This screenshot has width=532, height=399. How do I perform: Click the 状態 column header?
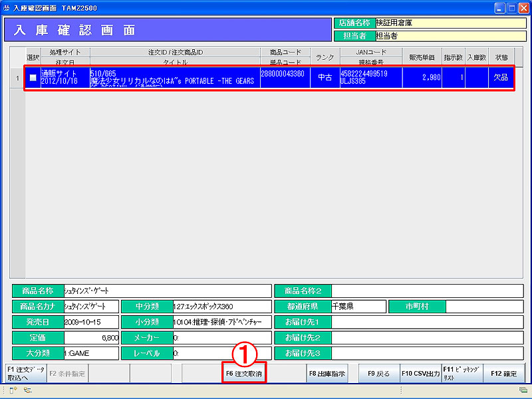tap(501, 57)
